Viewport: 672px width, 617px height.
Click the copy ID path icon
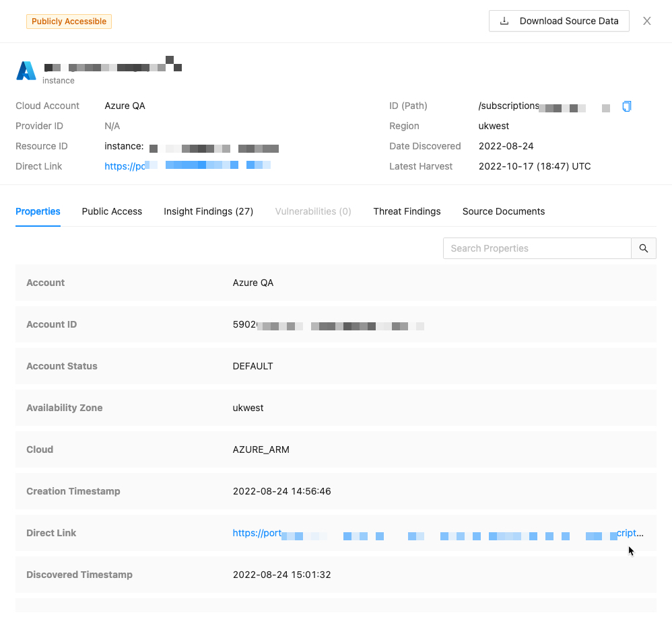627,106
